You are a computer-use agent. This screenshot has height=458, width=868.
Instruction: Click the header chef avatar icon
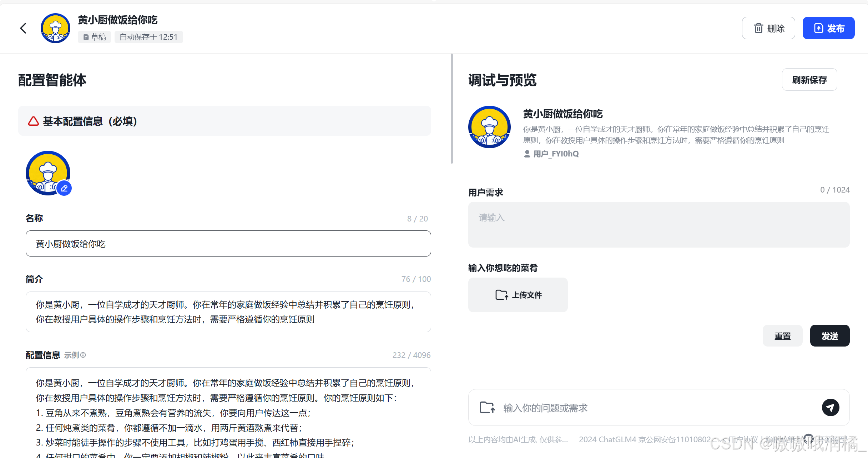point(55,28)
